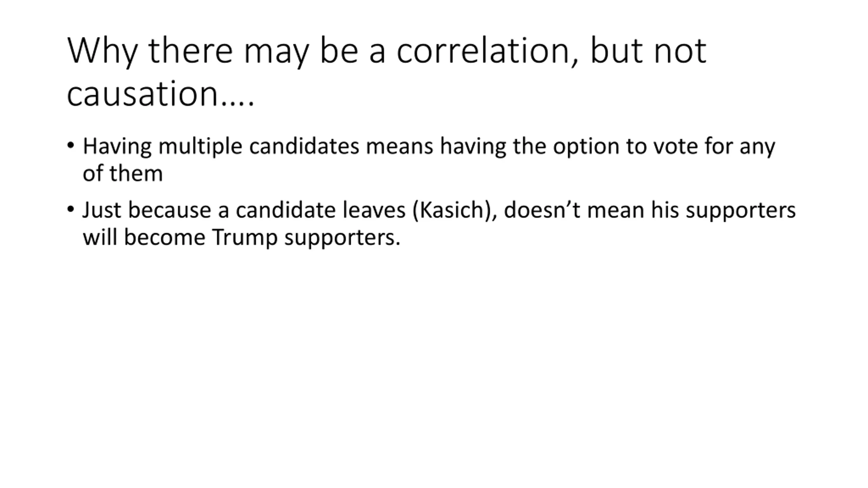The width and height of the screenshot is (868, 488).
Task: Click the word 'Having' in first bullet
Action: pyautogui.click(x=117, y=147)
